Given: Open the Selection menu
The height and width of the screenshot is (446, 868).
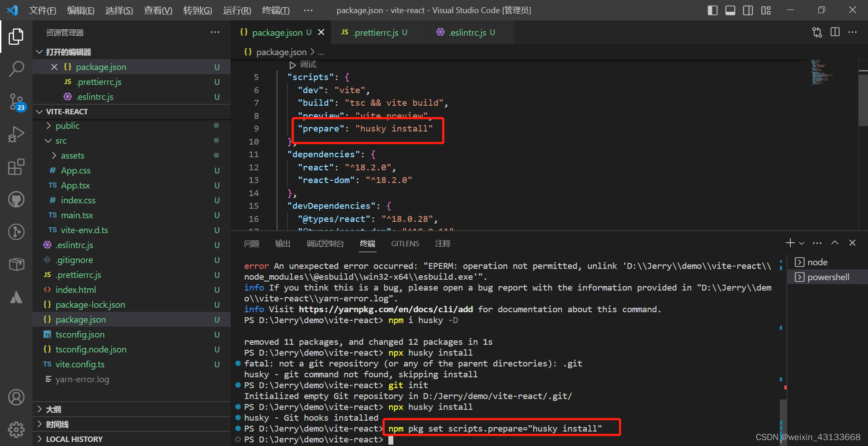Looking at the screenshot, I should [119, 10].
